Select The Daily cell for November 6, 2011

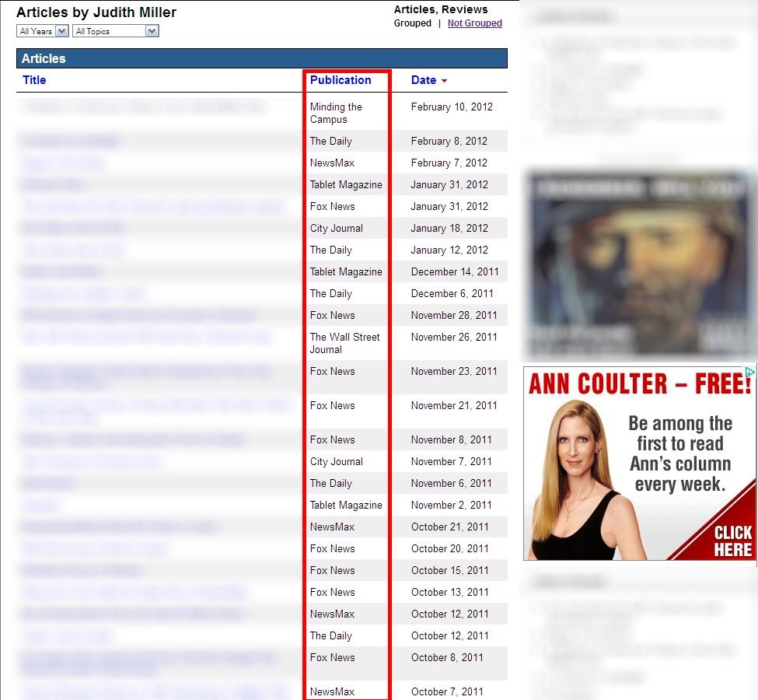[331, 484]
